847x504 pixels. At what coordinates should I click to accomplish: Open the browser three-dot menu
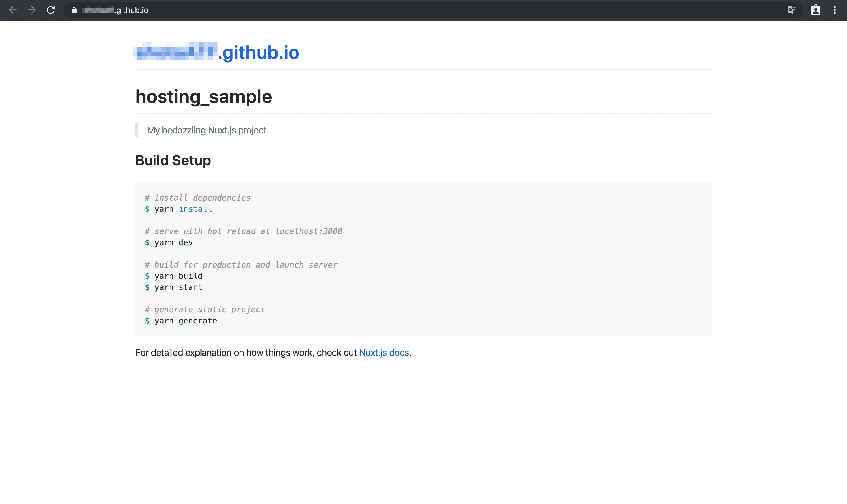pyautogui.click(x=834, y=10)
